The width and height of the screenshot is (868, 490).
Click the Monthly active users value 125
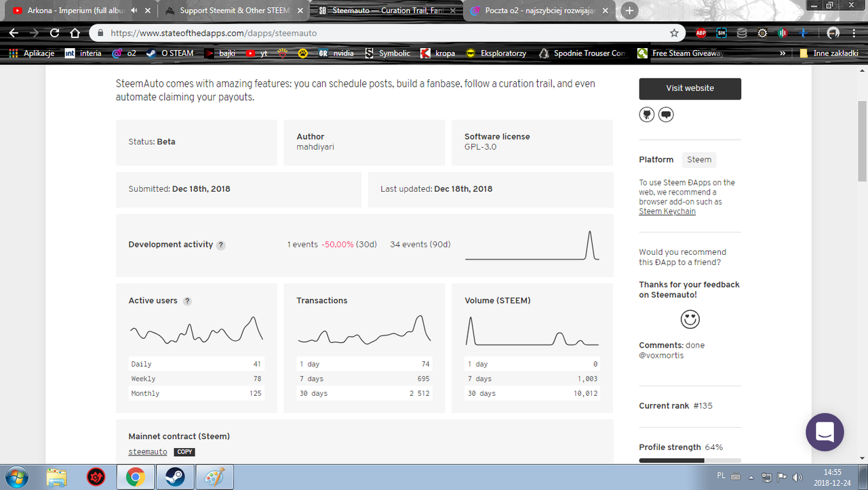click(x=255, y=393)
